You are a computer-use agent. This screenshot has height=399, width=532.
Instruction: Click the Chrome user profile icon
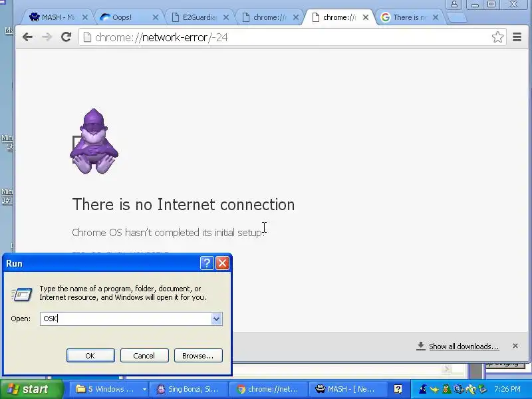454,5
